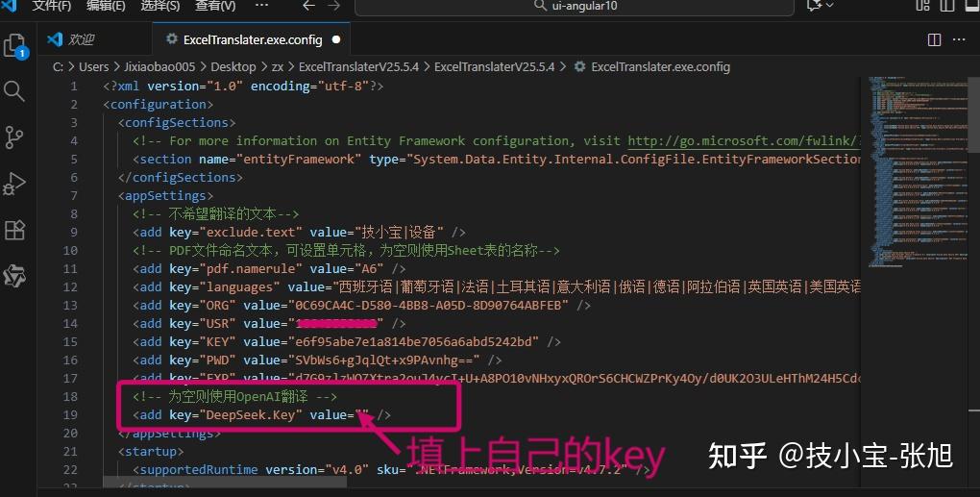Open the go.microsoft.com/fwlink link in comment
980x497 pixels.
tap(744, 140)
